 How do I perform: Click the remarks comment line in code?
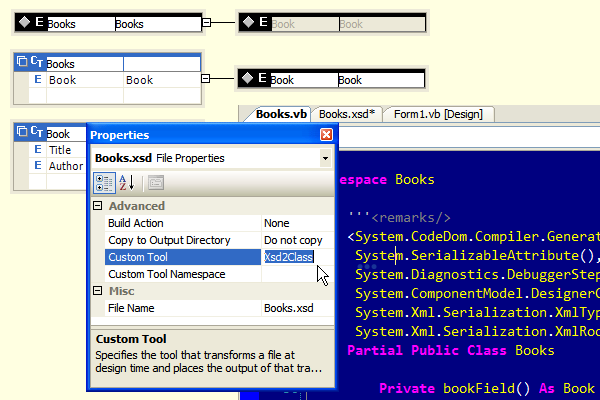pos(399,217)
